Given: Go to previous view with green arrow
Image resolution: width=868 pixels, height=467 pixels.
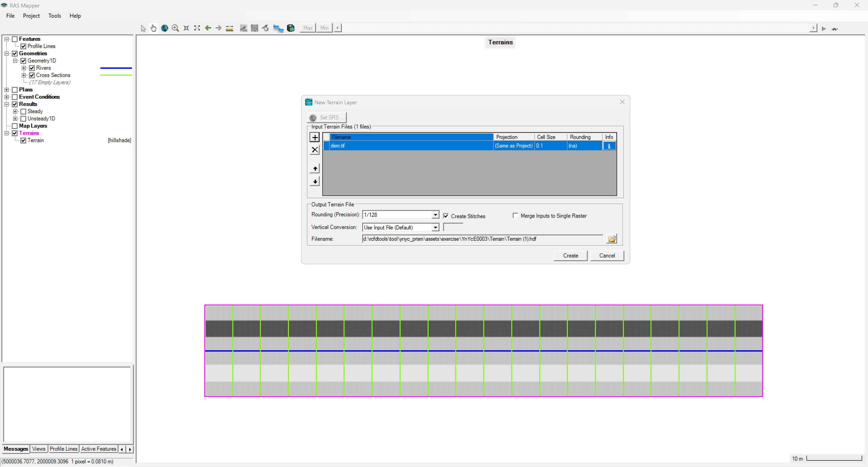Looking at the screenshot, I should (208, 28).
